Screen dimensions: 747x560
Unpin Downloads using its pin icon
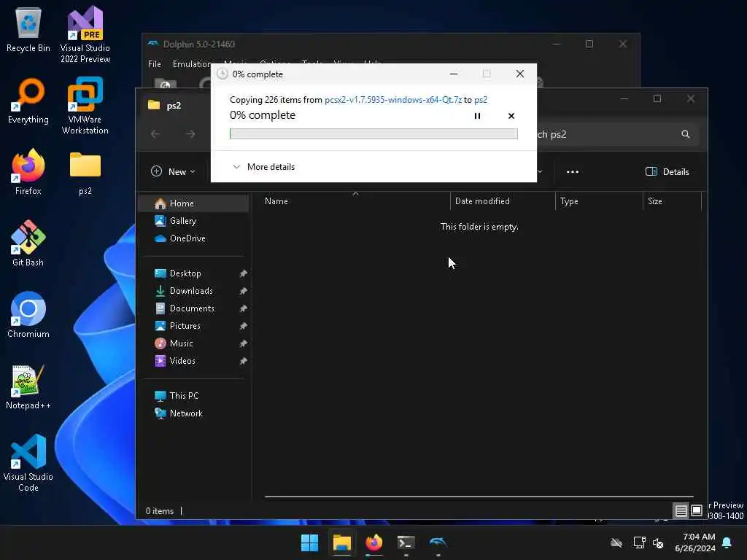(243, 291)
